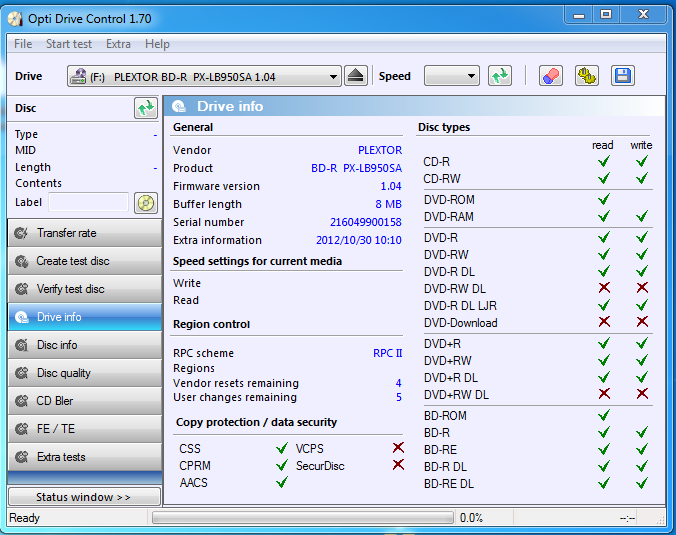The width and height of the screenshot is (676, 535).
Task: Click the vendor value PLEXTOR
Action: click(x=380, y=150)
